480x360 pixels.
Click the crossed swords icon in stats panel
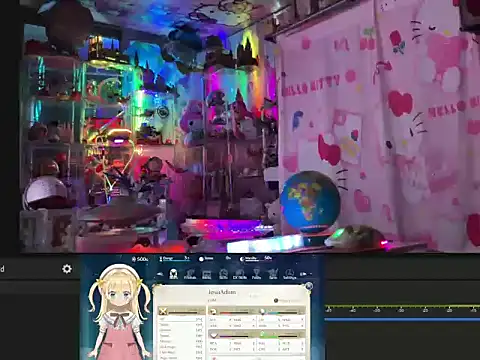(163, 312)
